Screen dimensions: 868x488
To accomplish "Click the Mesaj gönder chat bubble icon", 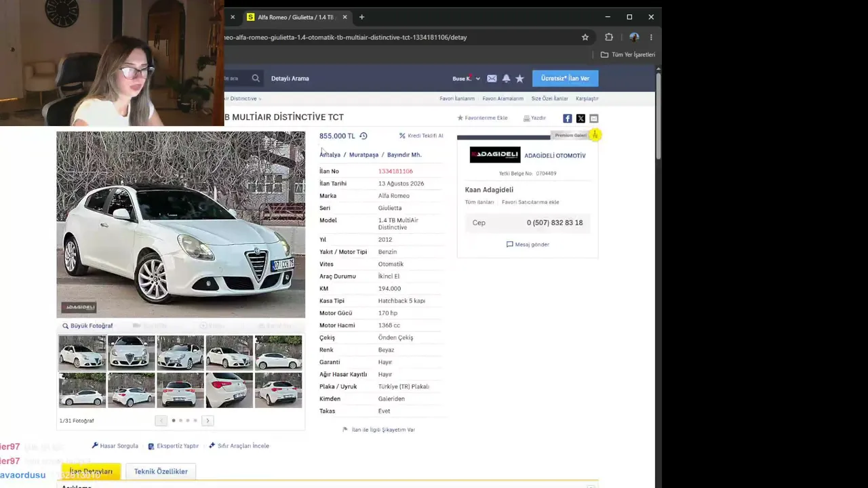I will [x=510, y=244].
